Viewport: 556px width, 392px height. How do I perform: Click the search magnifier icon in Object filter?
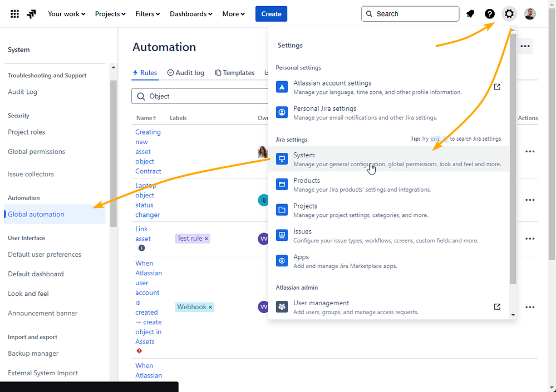(141, 96)
